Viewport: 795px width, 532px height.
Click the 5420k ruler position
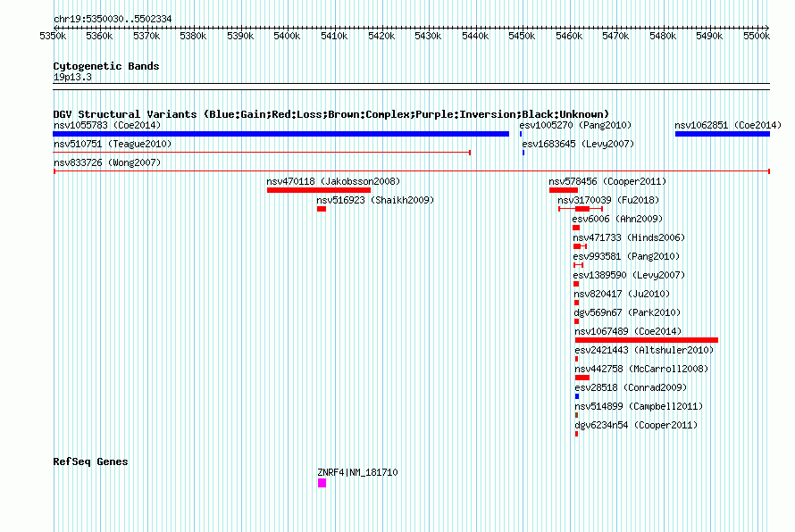(x=381, y=36)
